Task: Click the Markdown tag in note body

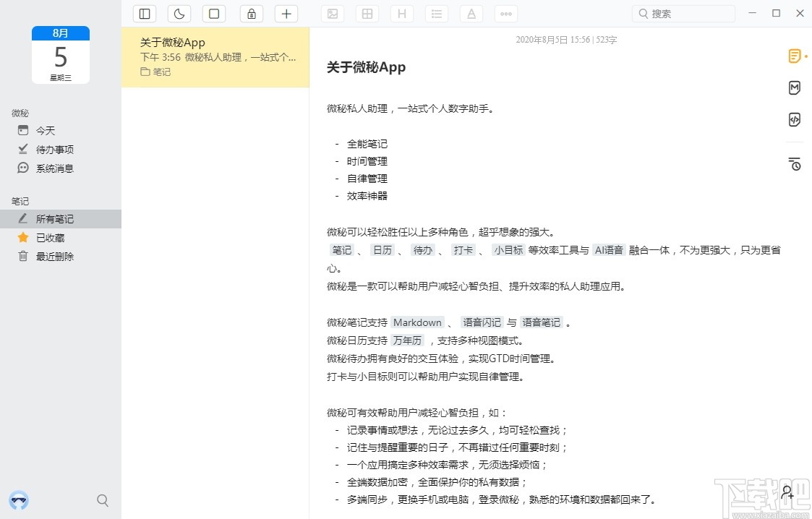Action: click(417, 322)
